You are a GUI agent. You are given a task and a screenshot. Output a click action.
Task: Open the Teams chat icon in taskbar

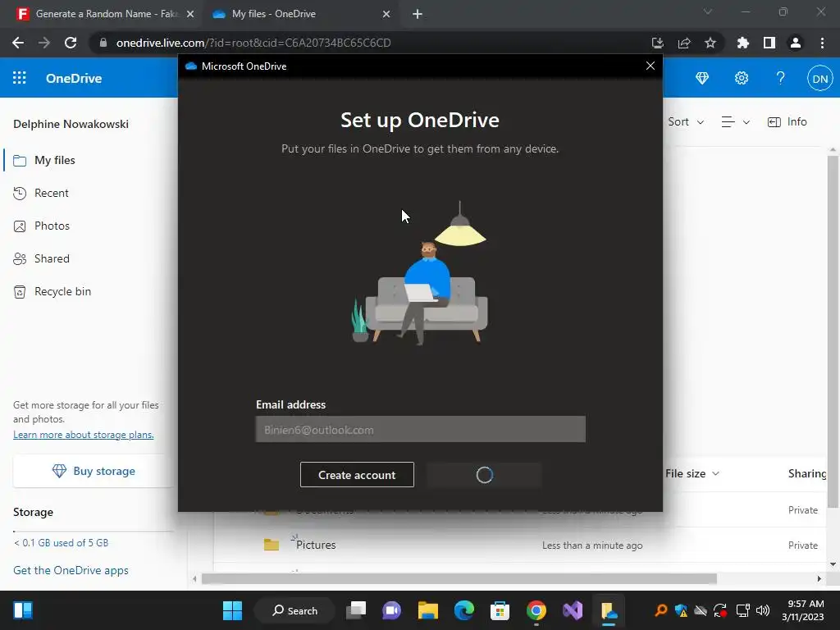click(x=391, y=610)
